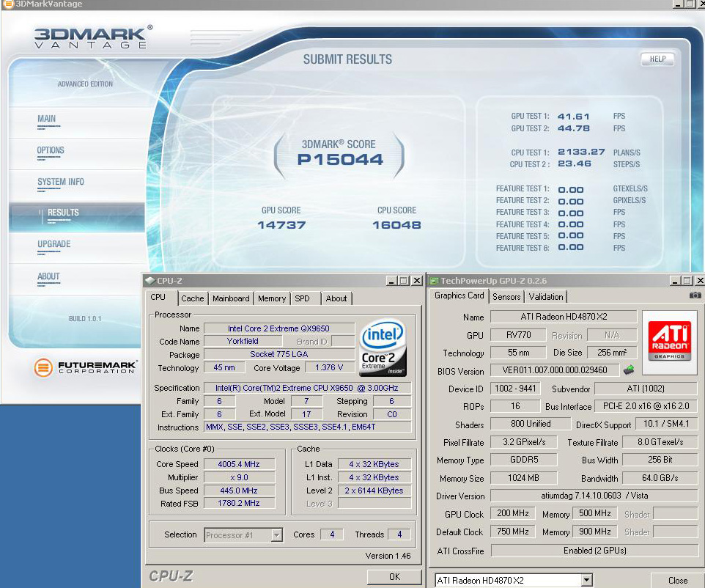The image size is (705, 588).
Task: Switch to the Sensors tab in GPU-Z
Action: pos(506,297)
